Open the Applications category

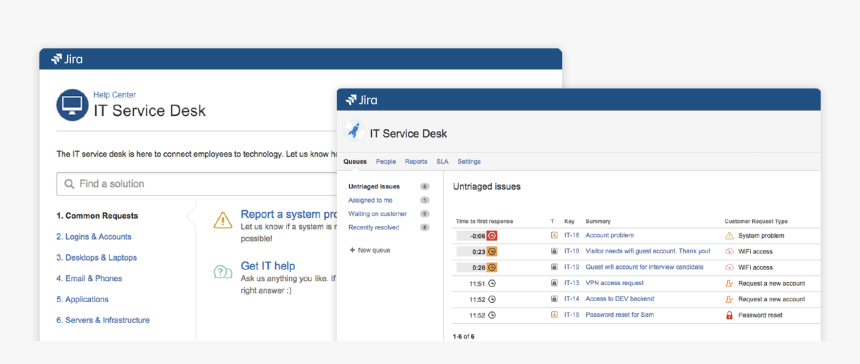tap(82, 299)
